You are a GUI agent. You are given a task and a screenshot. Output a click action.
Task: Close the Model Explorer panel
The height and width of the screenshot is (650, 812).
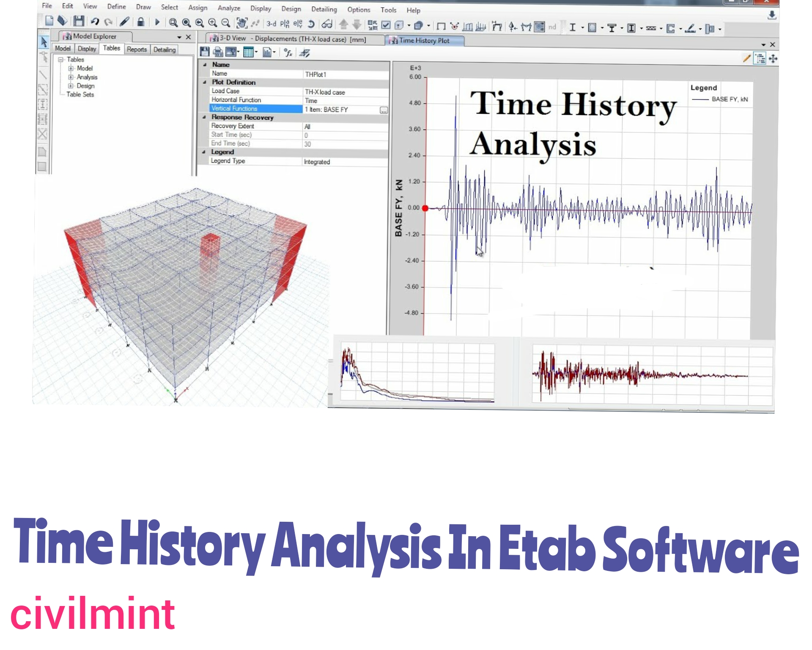(x=188, y=37)
